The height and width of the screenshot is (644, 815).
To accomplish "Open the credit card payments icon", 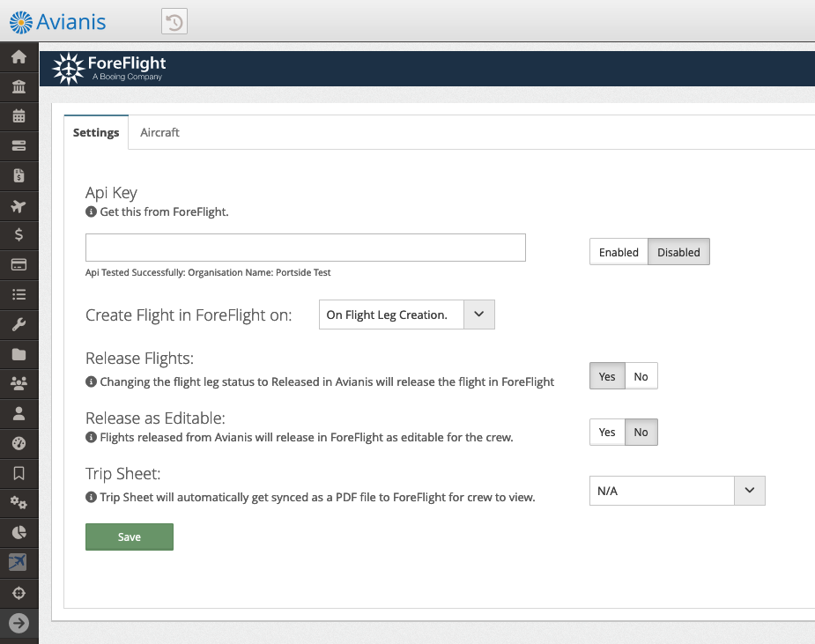I will coord(19,264).
